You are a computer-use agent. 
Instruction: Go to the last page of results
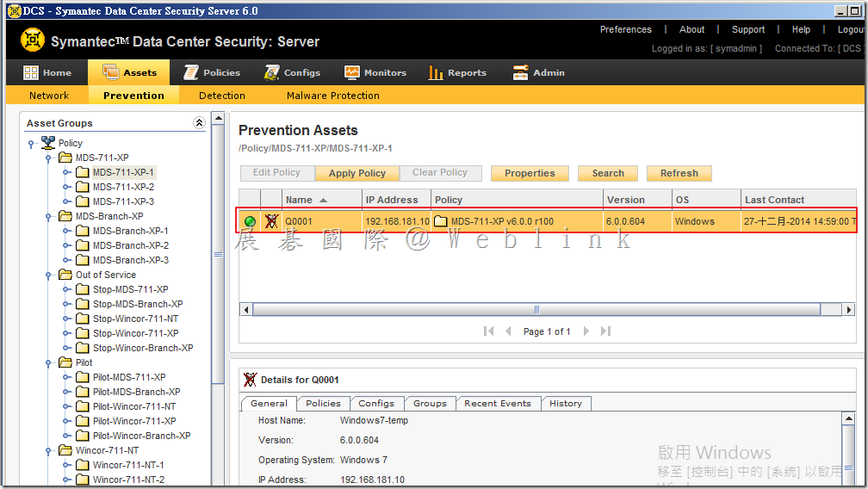point(605,331)
